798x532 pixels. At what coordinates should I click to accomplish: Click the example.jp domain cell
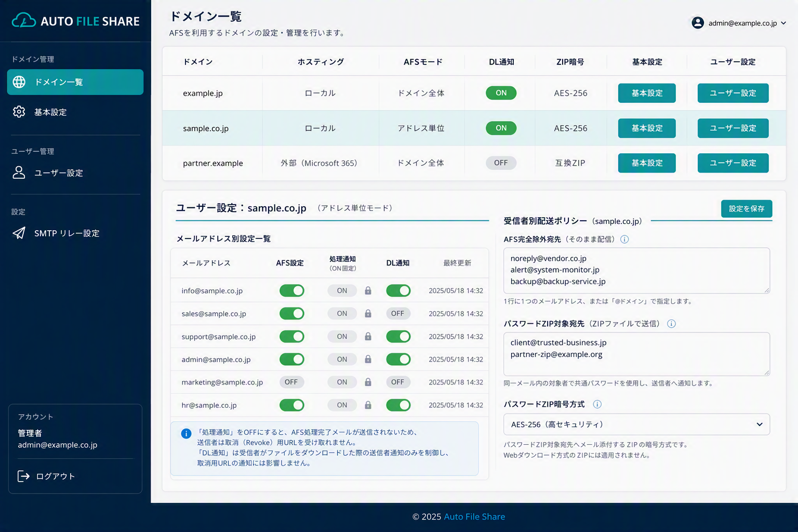pyautogui.click(x=203, y=94)
